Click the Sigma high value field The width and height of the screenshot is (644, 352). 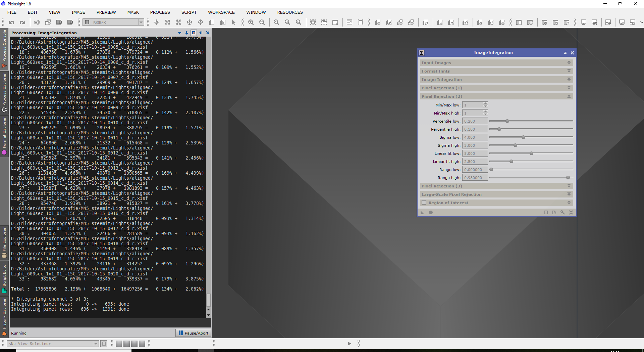click(475, 145)
